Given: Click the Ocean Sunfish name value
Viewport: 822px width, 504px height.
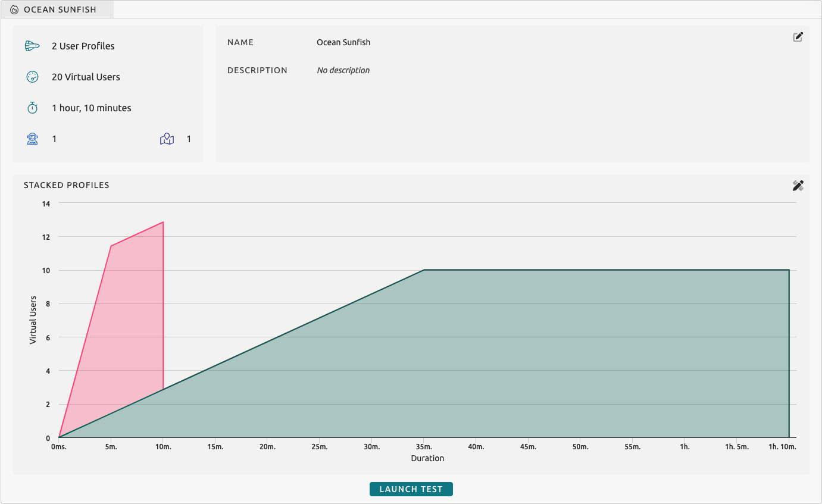Looking at the screenshot, I should click(343, 42).
